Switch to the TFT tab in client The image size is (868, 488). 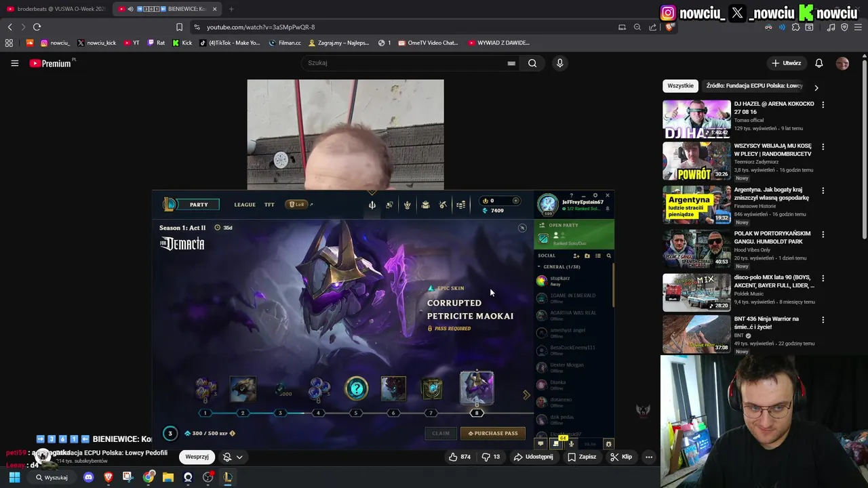coord(269,205)
